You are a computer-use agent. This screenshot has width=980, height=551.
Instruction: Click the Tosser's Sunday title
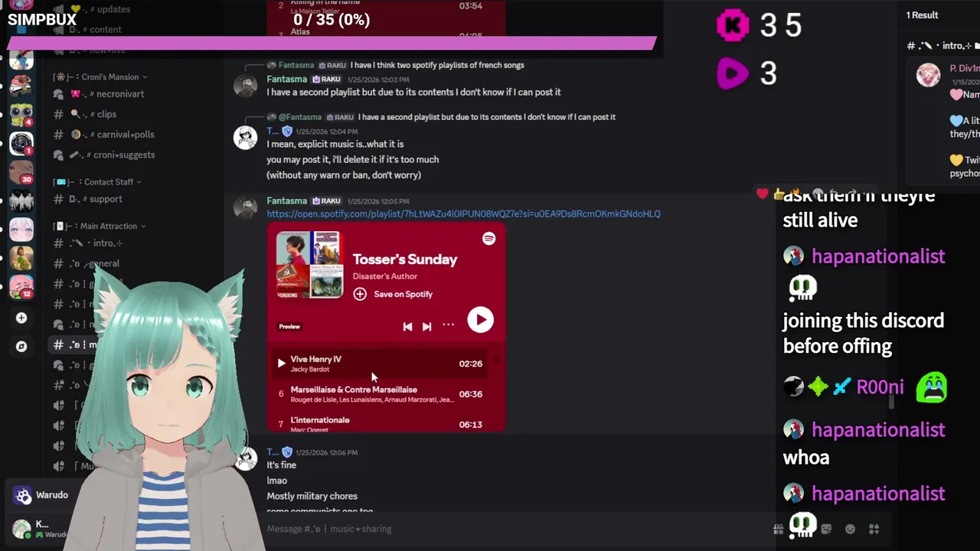pos(405,259)
